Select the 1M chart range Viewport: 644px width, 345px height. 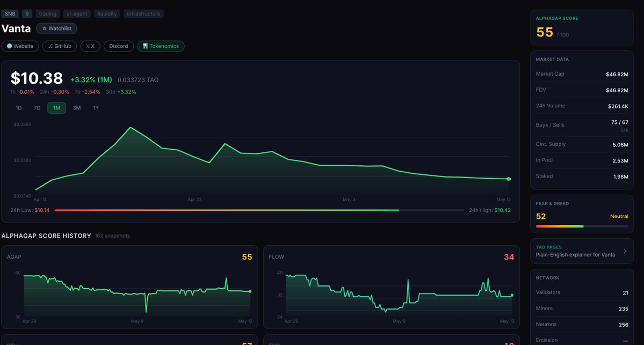click(x=57, y=108)
